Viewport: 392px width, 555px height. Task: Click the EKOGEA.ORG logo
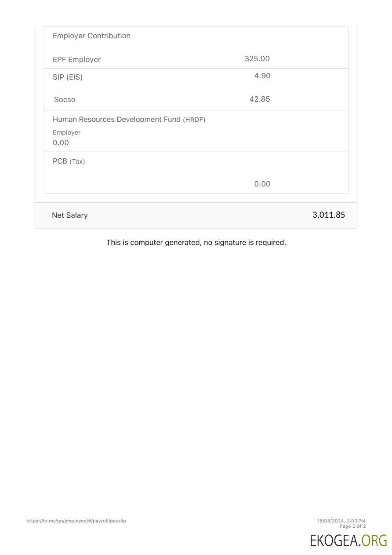[x=348, y=540]
